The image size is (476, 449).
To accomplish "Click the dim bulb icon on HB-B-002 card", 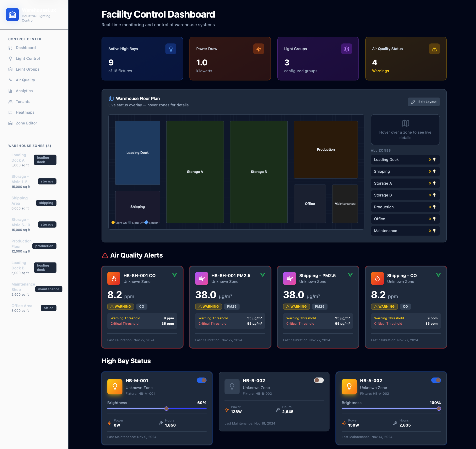I will [232, 387].
